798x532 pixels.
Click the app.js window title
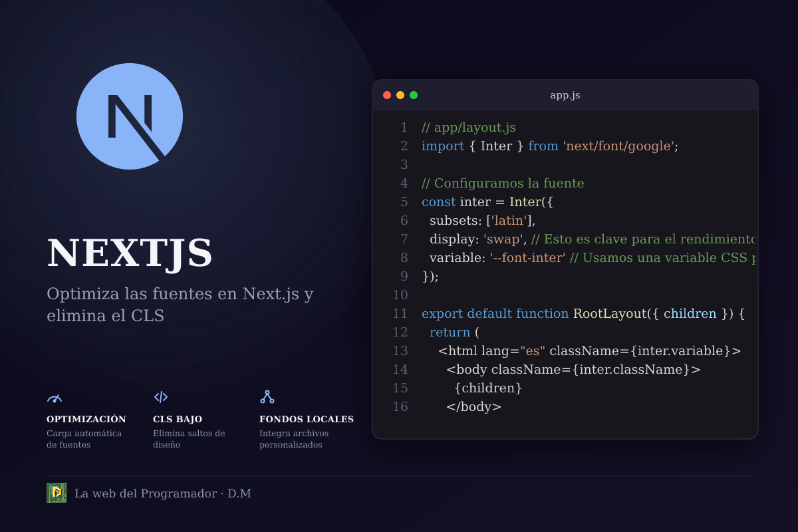click(x=565, y=95)
